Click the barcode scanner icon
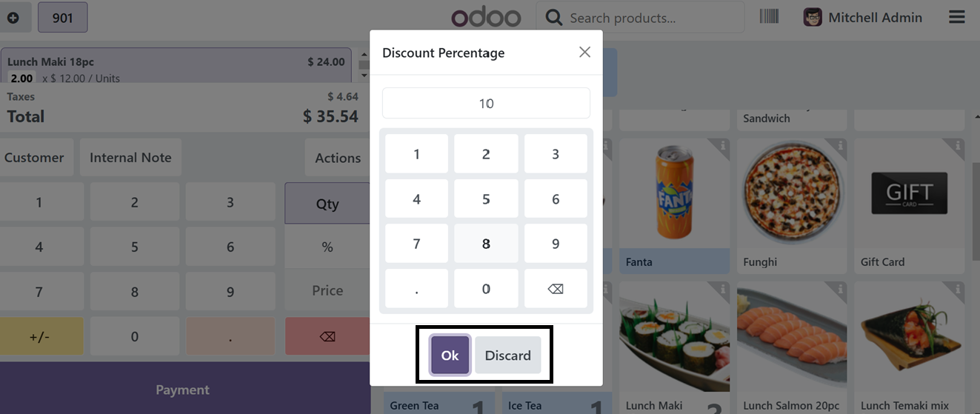 pyautogui.click(x=769, y=16)
